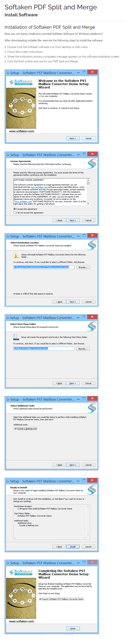The image size is (125, 644).
Task: Click setup title icon of License Agreement window
Action: coord(8,155)
